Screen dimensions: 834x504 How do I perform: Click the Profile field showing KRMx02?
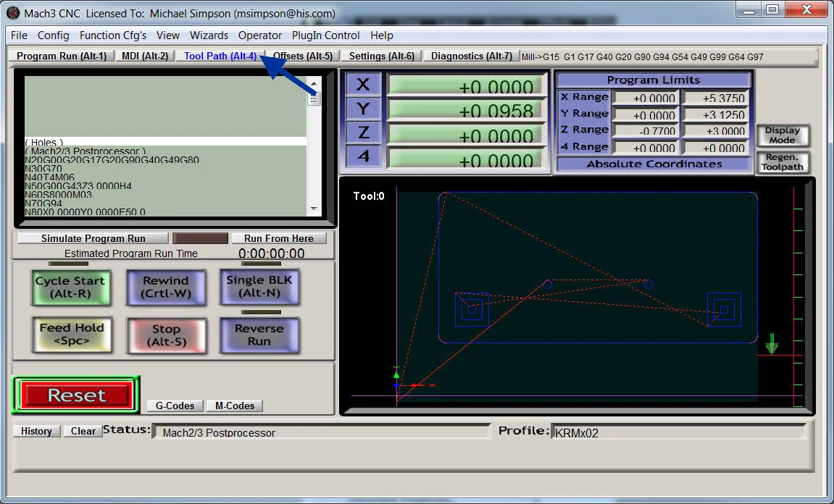coord(679,432)
